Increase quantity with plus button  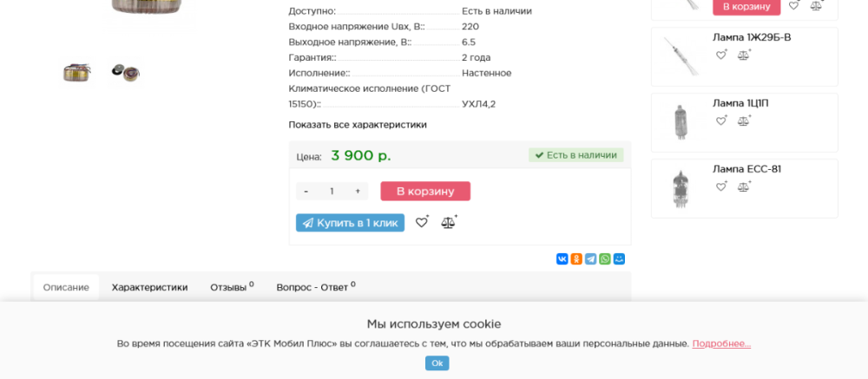(x=358, y=192)
